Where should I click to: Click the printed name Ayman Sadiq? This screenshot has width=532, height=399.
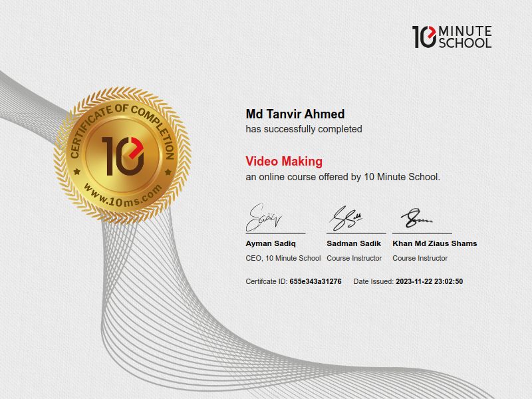point(266,243)
